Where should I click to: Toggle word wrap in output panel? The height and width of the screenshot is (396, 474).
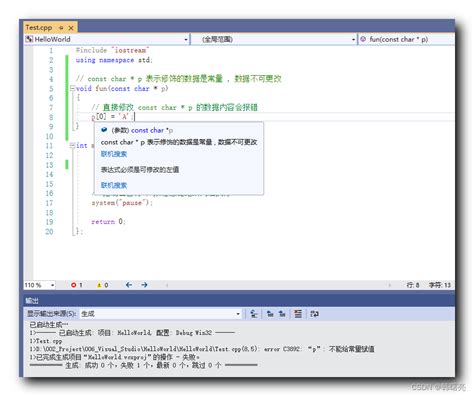(x=314, y=314)
